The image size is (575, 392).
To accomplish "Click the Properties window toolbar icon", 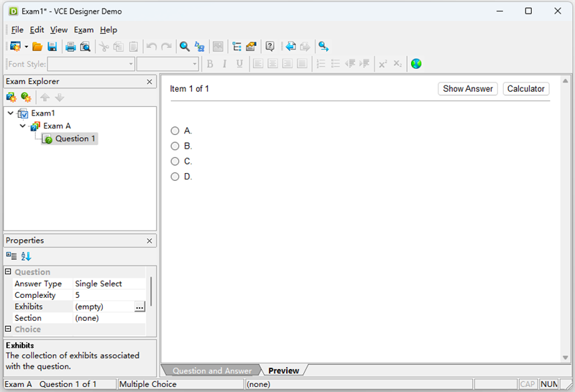I will pyautogui.click(x=251, y=47).
